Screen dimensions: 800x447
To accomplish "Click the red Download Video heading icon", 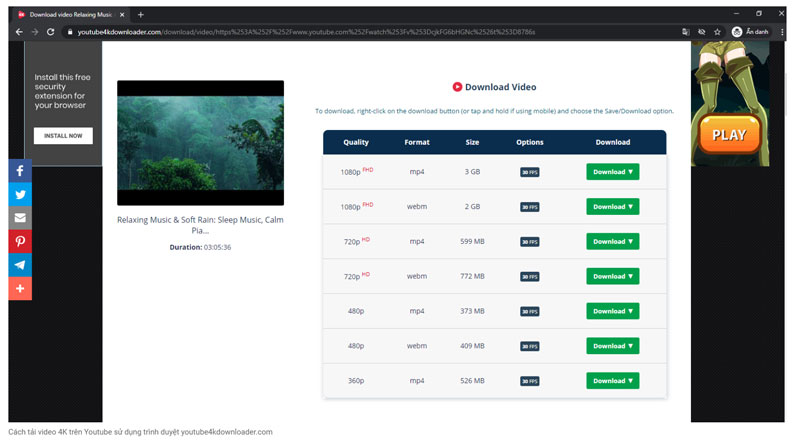I will click(x=457, y=87).
